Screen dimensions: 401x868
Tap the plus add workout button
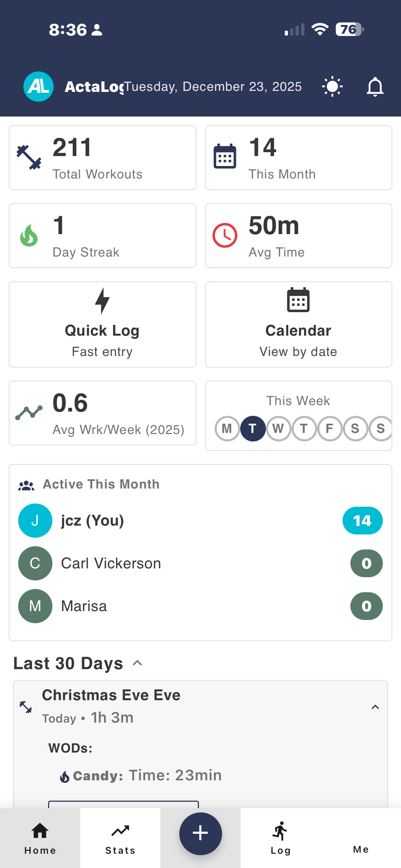[200, 833]
